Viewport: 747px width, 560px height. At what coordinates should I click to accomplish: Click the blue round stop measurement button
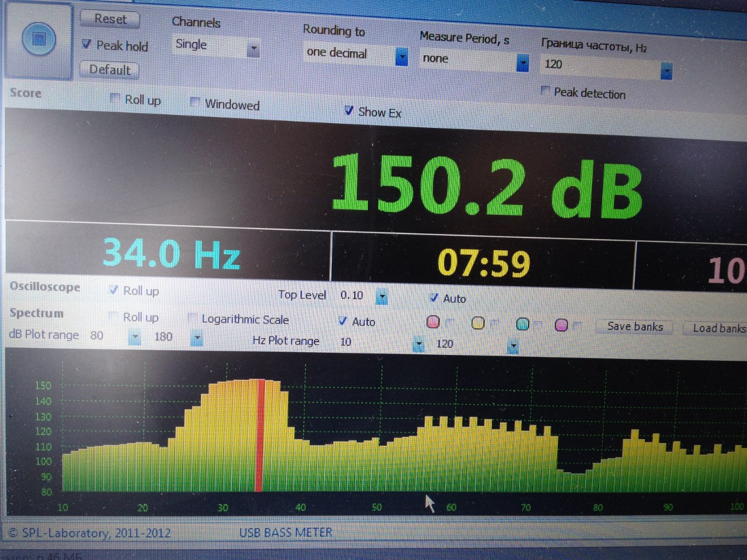tap(39, 40)
